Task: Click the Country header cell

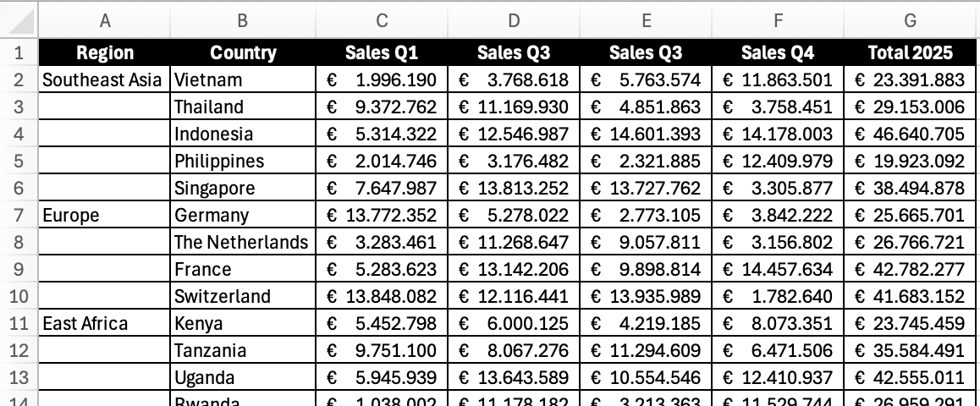Action: click(243, 52)
